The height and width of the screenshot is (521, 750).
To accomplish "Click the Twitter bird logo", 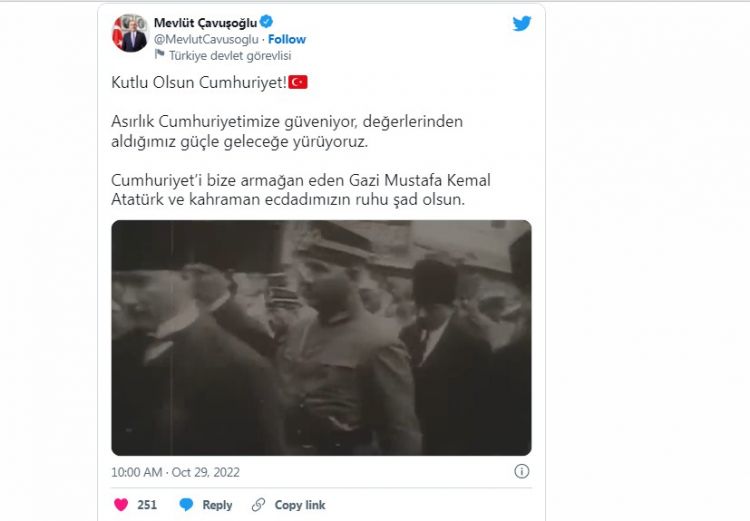I will [x=522, y=23].
